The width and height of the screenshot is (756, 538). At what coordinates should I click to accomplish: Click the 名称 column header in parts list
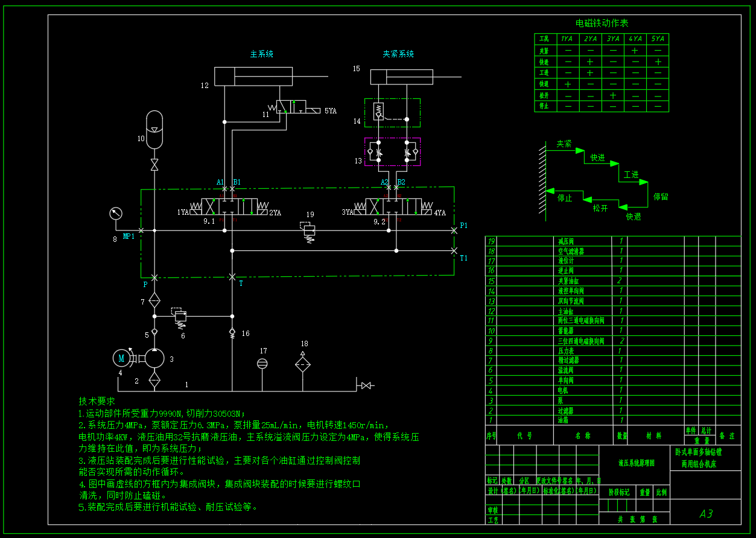(583, 435)
